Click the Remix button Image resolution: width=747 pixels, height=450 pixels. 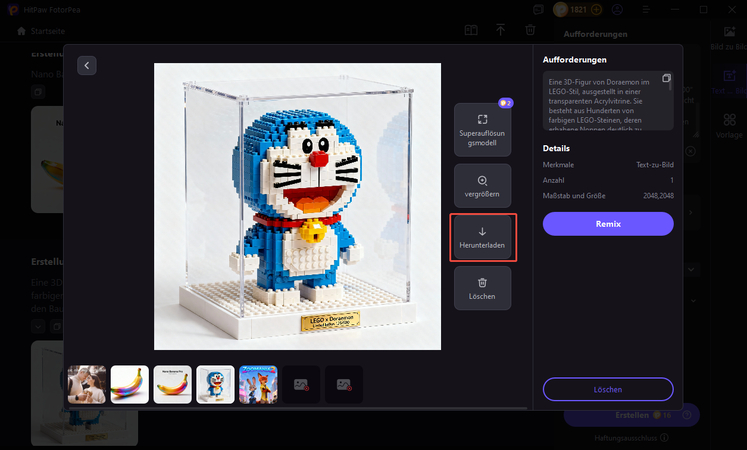[x=608, y=224]
